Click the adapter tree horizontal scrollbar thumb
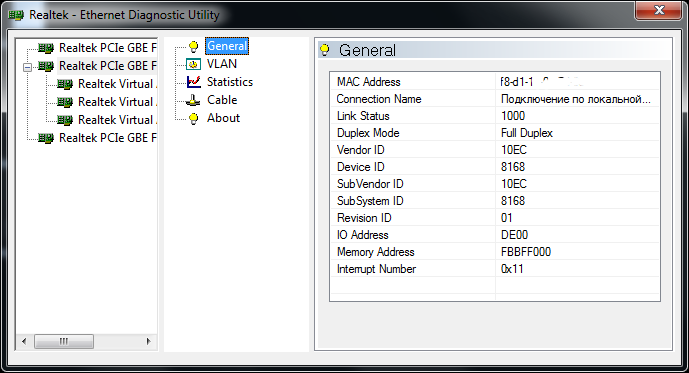 (x=64, y=341)
